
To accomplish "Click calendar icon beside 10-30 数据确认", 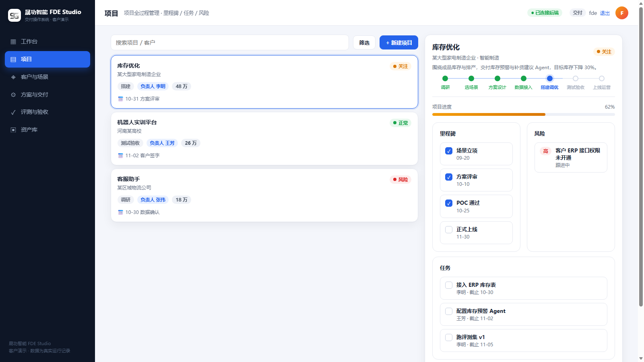I will (x=120, y=212).
